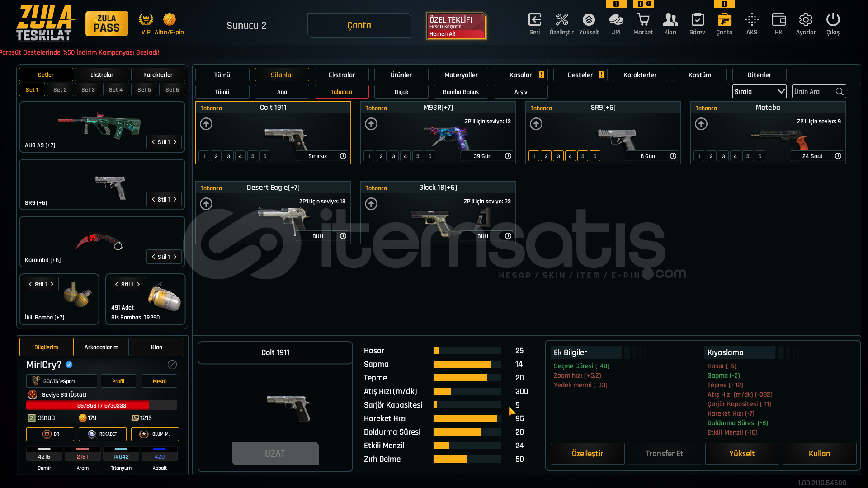Switch to the Kasalar tab

[520, 75]
